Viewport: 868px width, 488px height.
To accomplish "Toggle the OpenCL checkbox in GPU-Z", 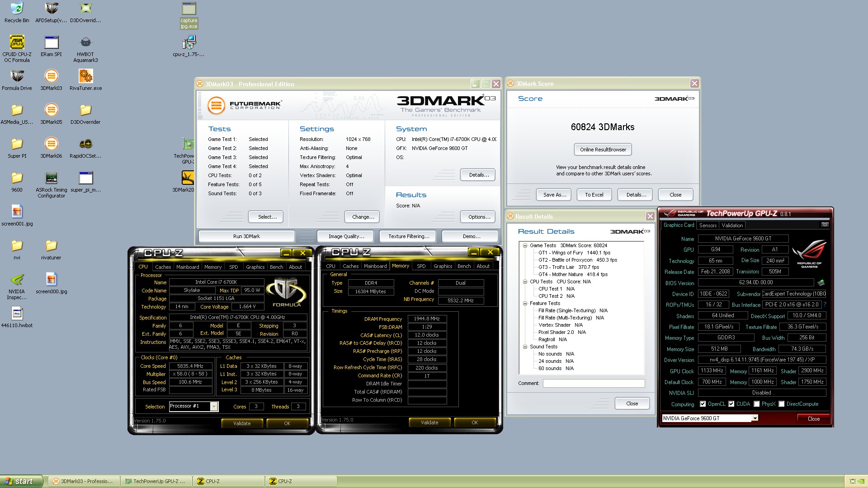I will click(703, 404).
